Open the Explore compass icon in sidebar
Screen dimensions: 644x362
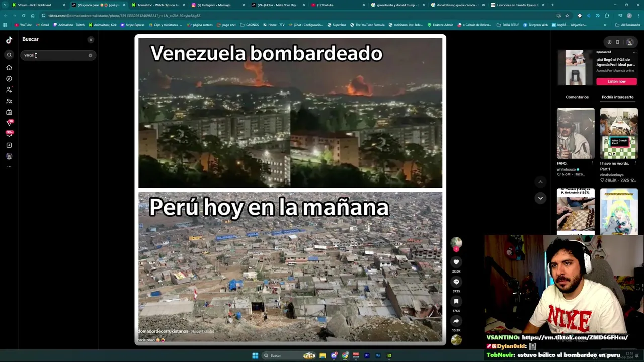(x=9, y=79)
